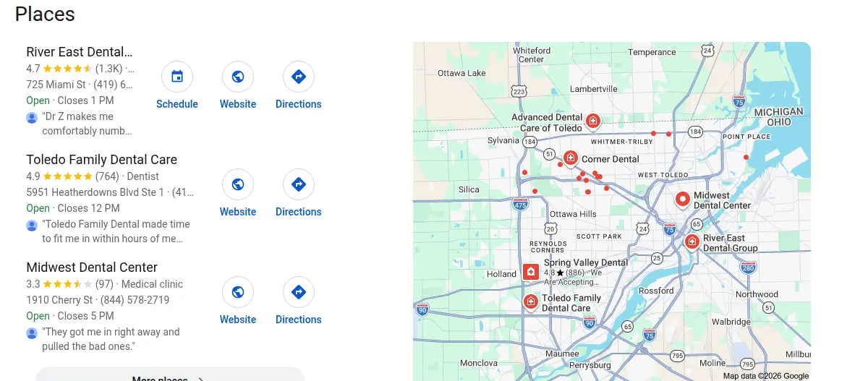Screen dimensions: 868x381
Task: Click the globe Website icon for Toledo Family Dental Care
Action: (x=238, y=184)
